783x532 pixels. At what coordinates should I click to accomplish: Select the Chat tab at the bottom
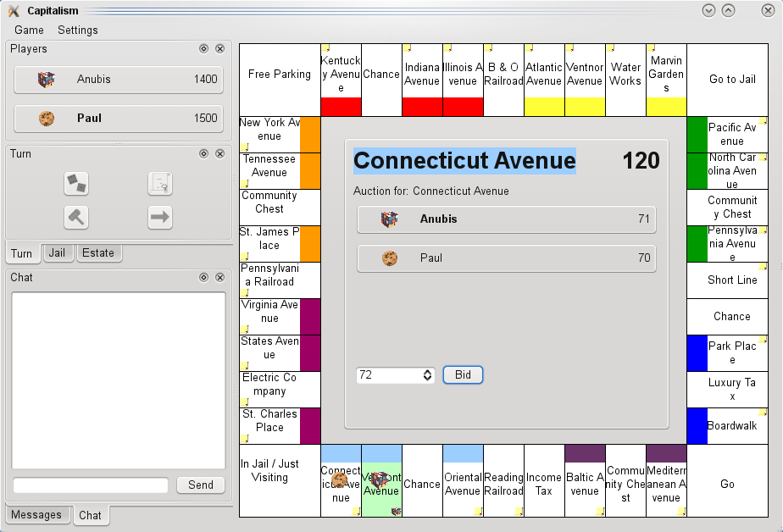[90, 516]
